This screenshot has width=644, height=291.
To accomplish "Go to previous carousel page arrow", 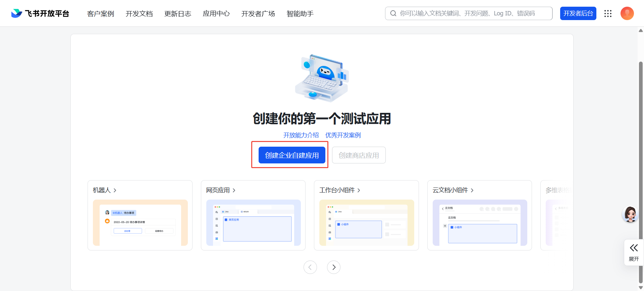I will 310,267.
